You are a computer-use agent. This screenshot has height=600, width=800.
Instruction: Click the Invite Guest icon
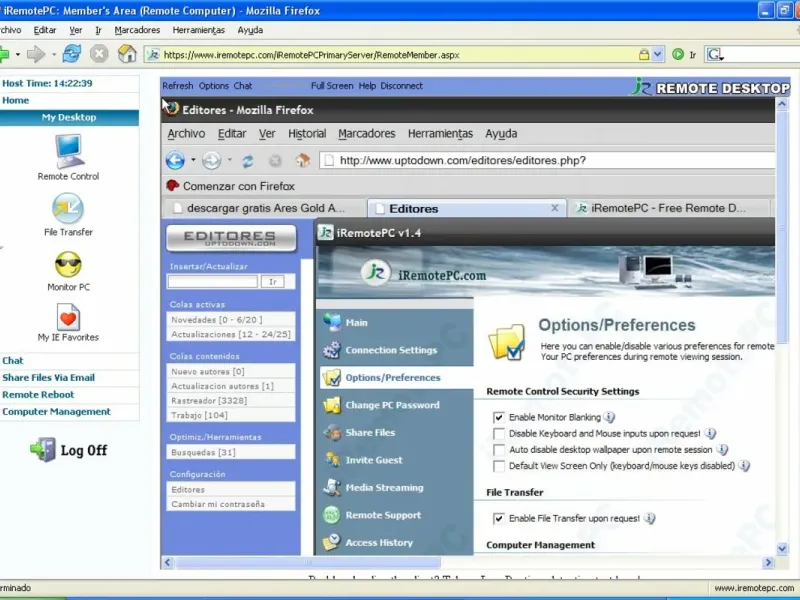[333, 460]
